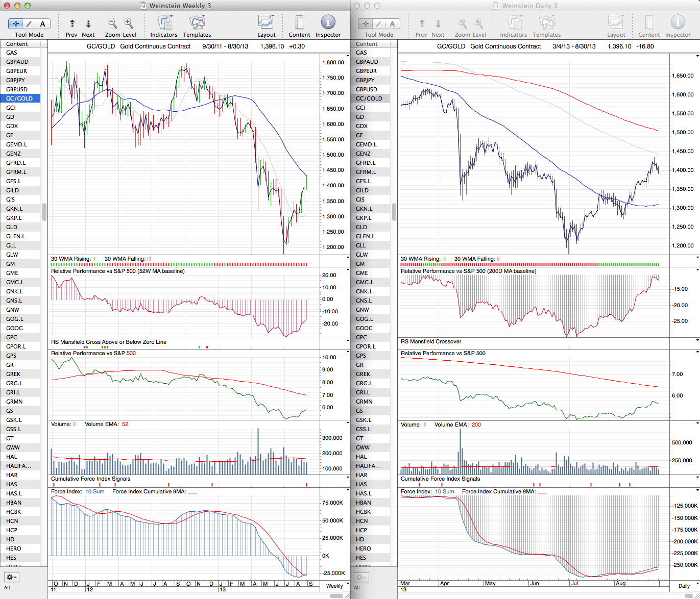The width and height of the screenshot is (700, 599).
Task: Open the Templates menu in Weekly window
Action: tap(197, 22)
